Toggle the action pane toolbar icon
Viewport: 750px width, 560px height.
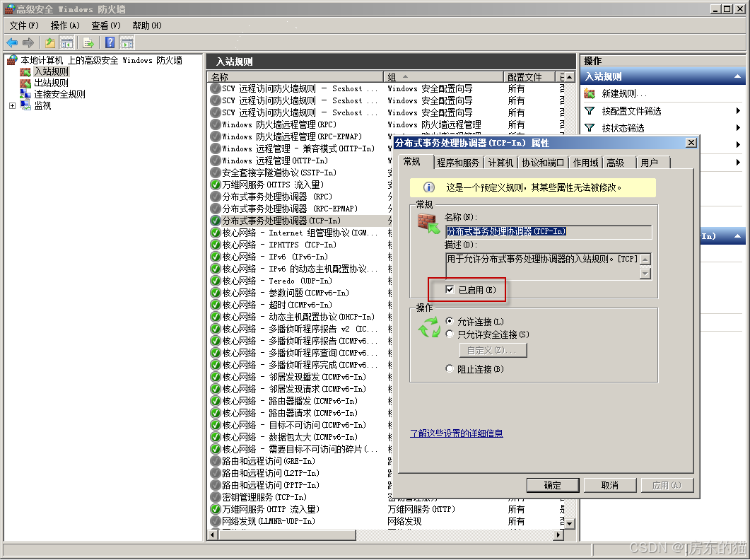point(127,42)
